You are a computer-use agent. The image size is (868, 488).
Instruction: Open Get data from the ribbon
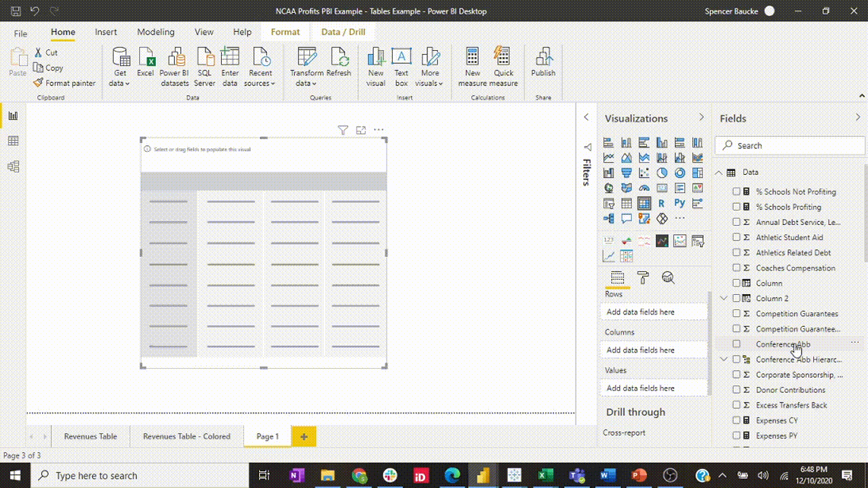click(x=120, y=66)
